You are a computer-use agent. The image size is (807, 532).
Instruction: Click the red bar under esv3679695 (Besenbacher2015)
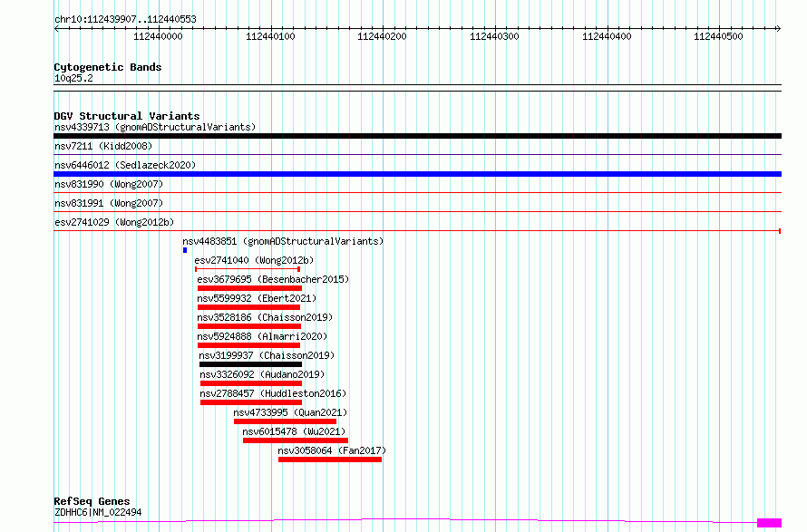pyautogui.click(x=249, y=288)
